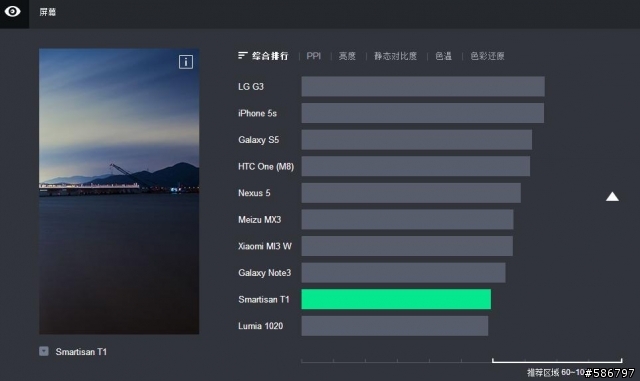Viewport: 640px width, 381px height.
Task: Open the 静态对比度 tab
Action: (x=396, y=56)
